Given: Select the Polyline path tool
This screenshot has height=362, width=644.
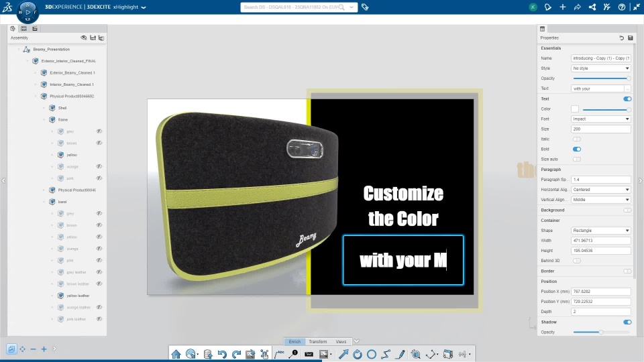Looking at the screenshot, I should [386, 354].
